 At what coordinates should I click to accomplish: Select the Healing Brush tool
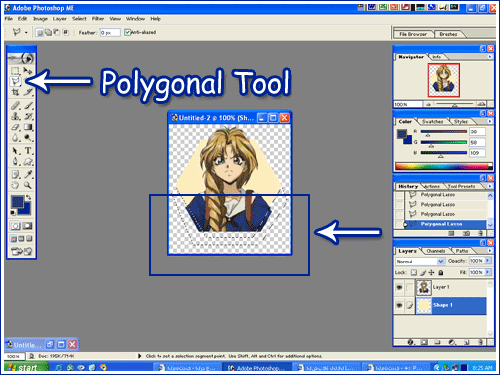pyautogui.click(x=15, y=106)
